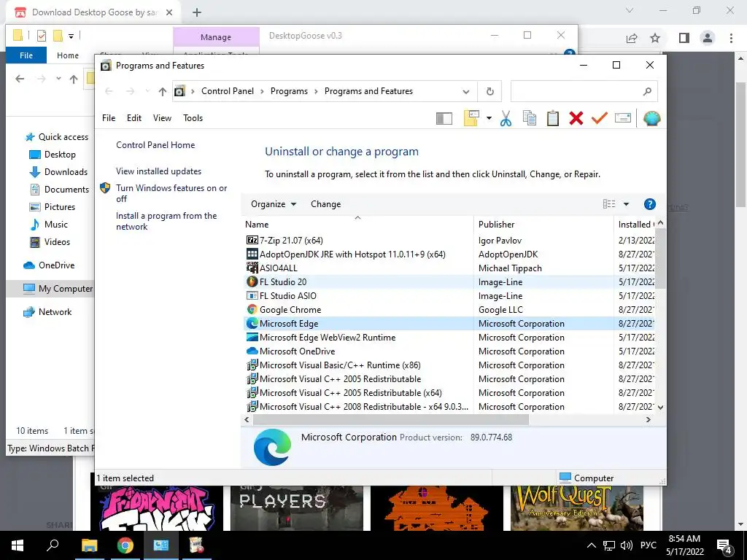Click the volume speaker tray icon
The width and height of the screenshot is (747, 560).
[627, 545]
